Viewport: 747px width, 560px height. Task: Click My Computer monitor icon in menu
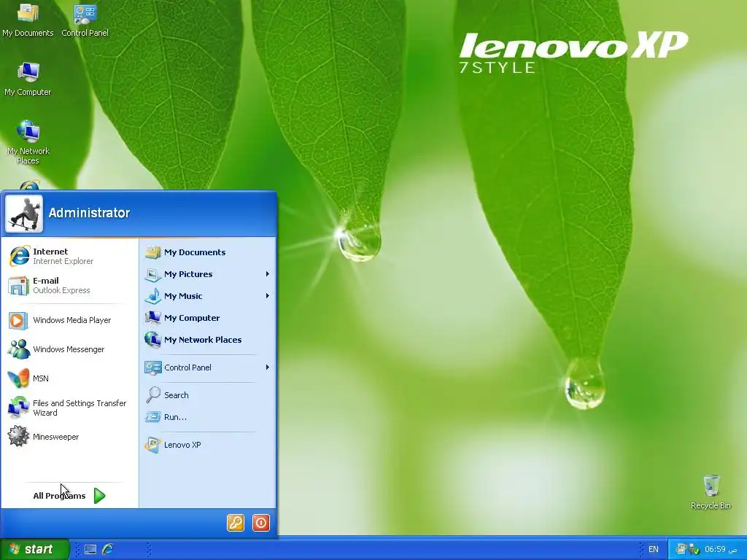152,318
